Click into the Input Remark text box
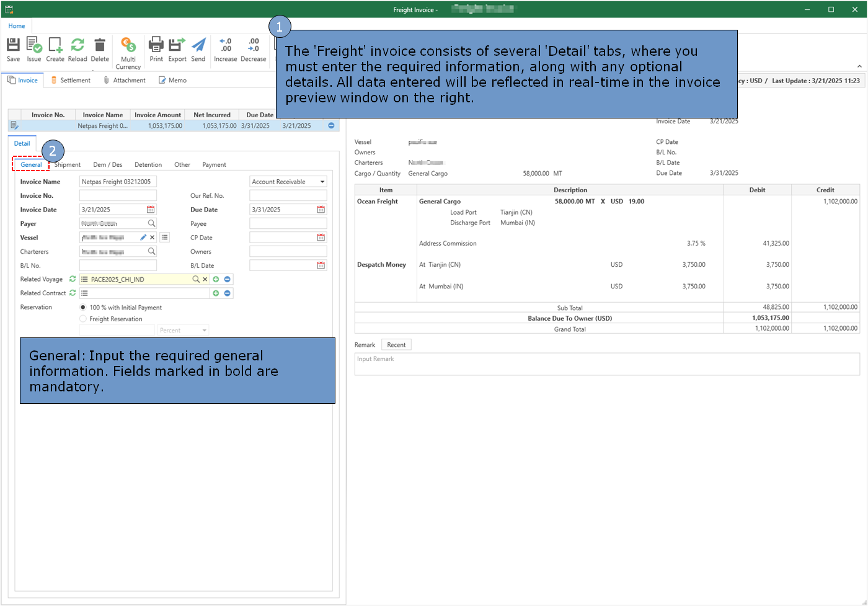868x606 pixels. point(606,365)
